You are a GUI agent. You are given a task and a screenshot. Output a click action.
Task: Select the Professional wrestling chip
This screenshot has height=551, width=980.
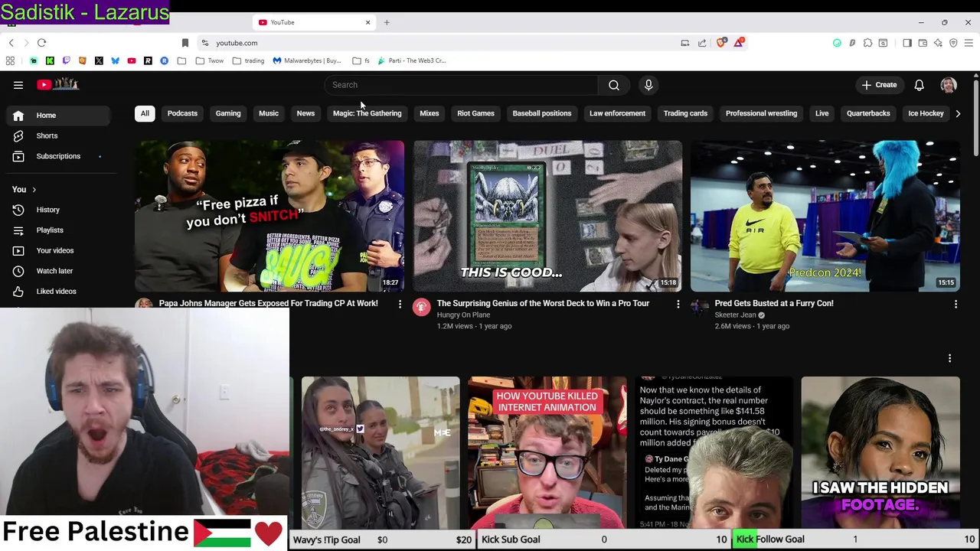point(761,113)
